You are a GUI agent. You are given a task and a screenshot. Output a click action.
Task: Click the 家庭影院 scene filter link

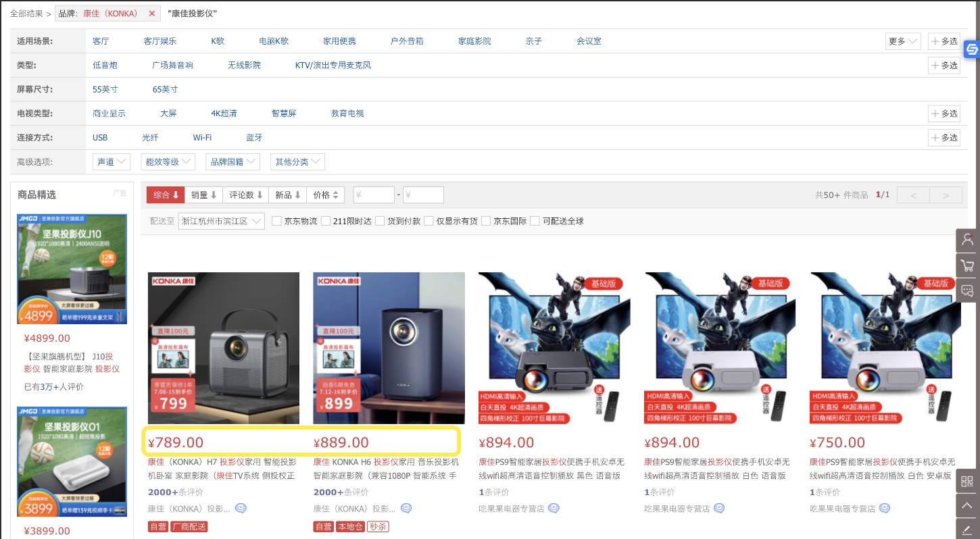(474, 41)
